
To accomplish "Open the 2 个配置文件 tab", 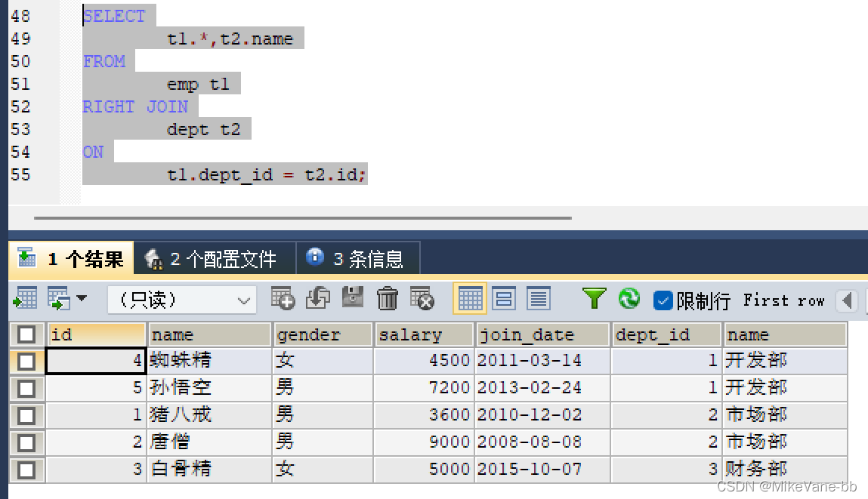I will click(215, 258).
